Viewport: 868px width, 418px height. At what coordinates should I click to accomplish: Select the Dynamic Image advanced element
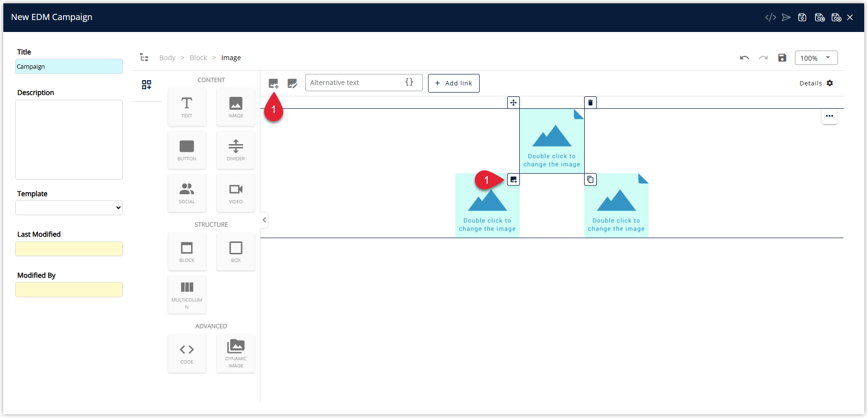click(x=236, y=353)
